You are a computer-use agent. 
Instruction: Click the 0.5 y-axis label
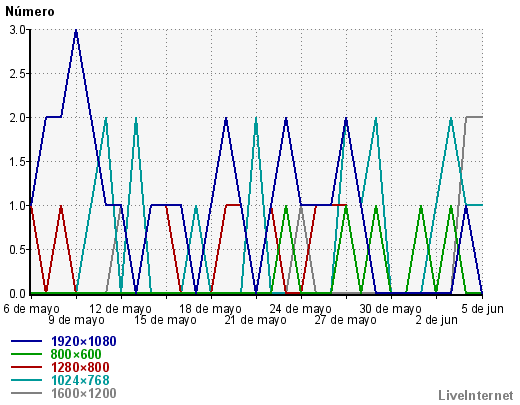pos(17,250)
